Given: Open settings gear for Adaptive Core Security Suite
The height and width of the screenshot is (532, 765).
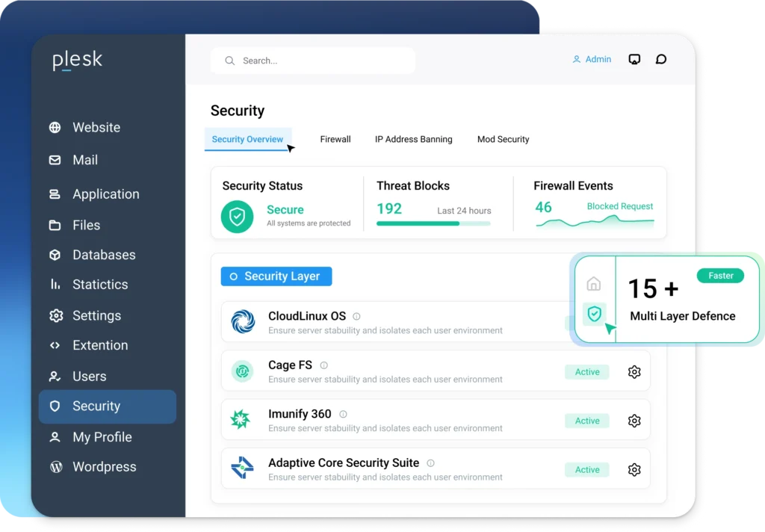Looking at the screenshot, I should pos(634,469).
